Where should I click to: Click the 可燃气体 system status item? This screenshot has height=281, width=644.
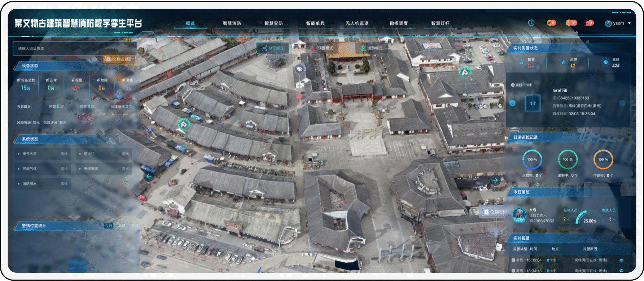coord(43,169)
